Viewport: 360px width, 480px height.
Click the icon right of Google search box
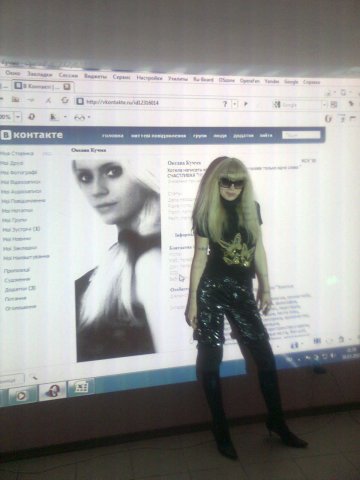pyautogui.click(x=334, y=104)
